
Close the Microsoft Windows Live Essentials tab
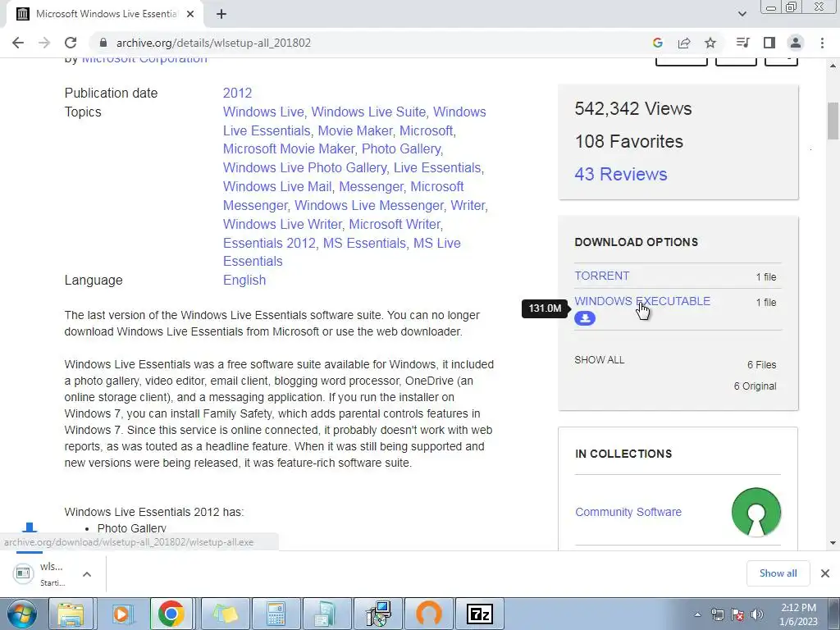click(190, 14)
